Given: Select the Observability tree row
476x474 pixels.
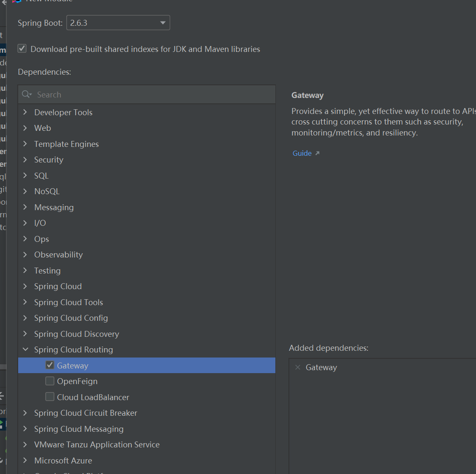Looking at the screenshot, I should point(147,255).
